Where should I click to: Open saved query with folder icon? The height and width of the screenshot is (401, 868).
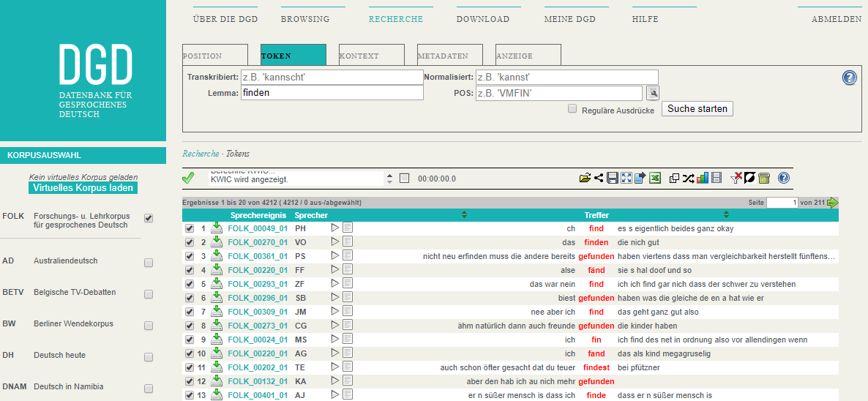tap(585, 178)
